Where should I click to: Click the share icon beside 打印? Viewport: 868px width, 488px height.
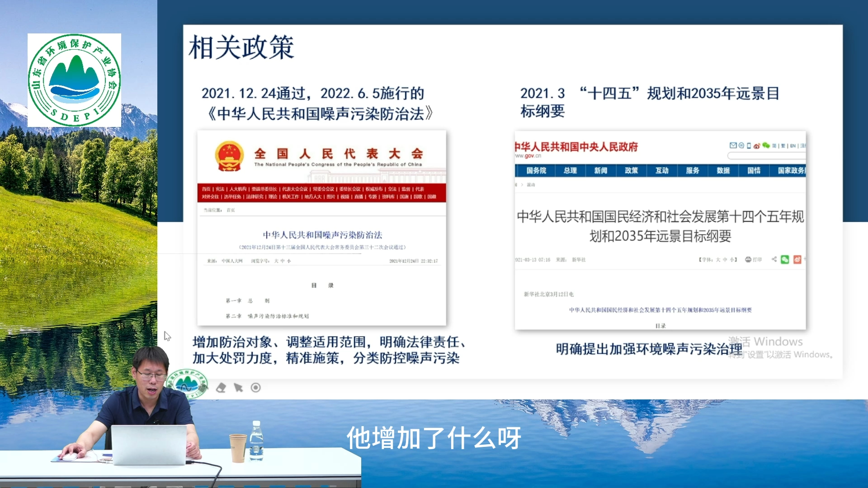[x=774, y=259]
